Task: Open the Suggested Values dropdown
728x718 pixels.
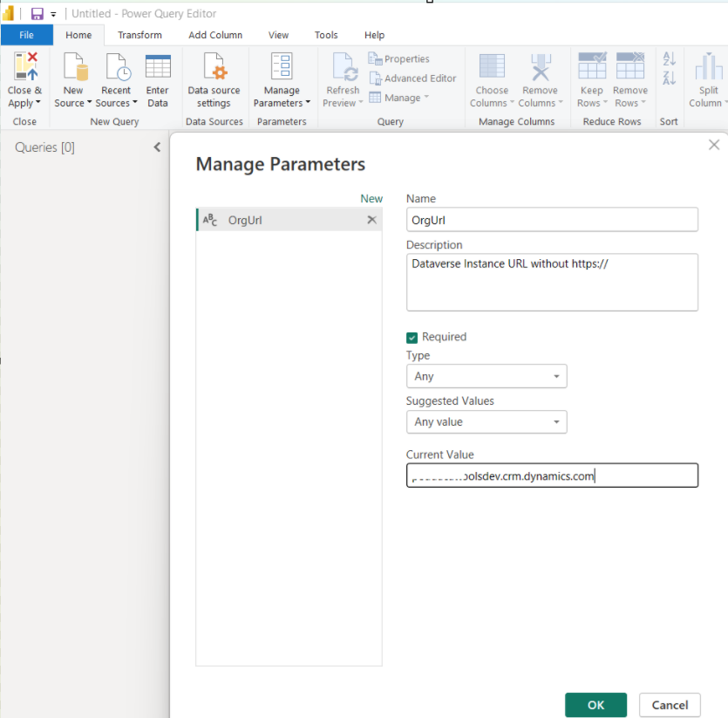Action: [486, 421]
